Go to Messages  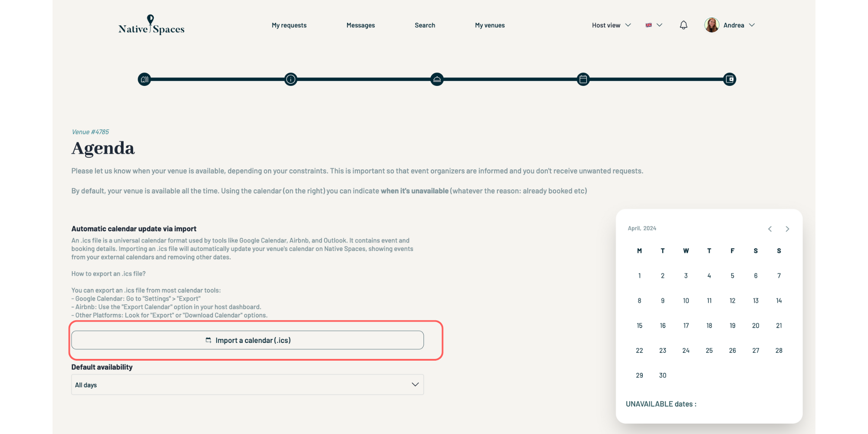(361, 25)
